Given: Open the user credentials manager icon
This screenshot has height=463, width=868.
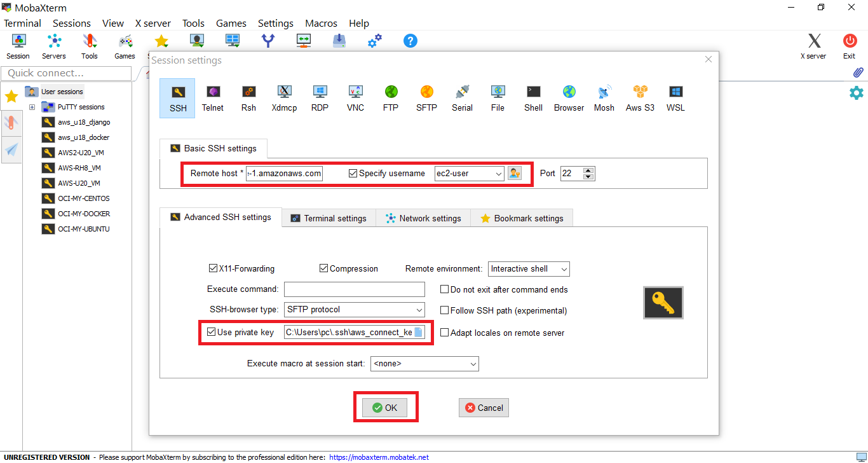Looking at the screenshot, I should point(514,173).
